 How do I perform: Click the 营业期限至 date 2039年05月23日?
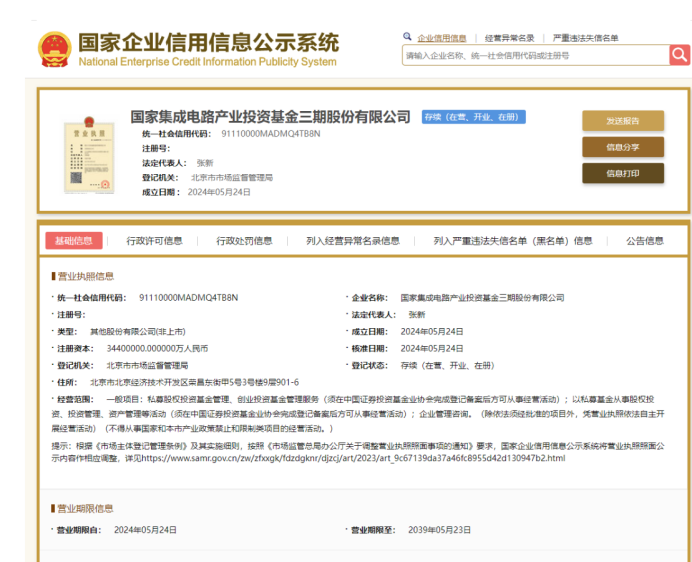point(439,530)
